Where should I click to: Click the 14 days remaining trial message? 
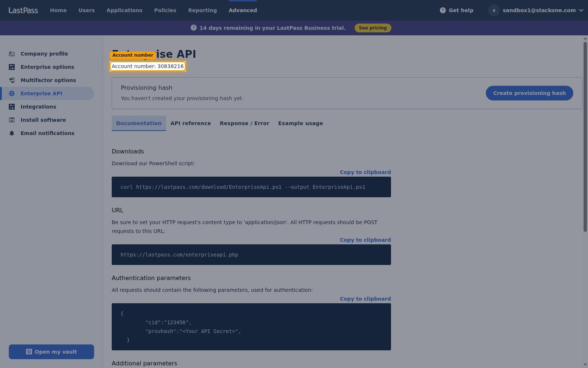pos(273,28)
